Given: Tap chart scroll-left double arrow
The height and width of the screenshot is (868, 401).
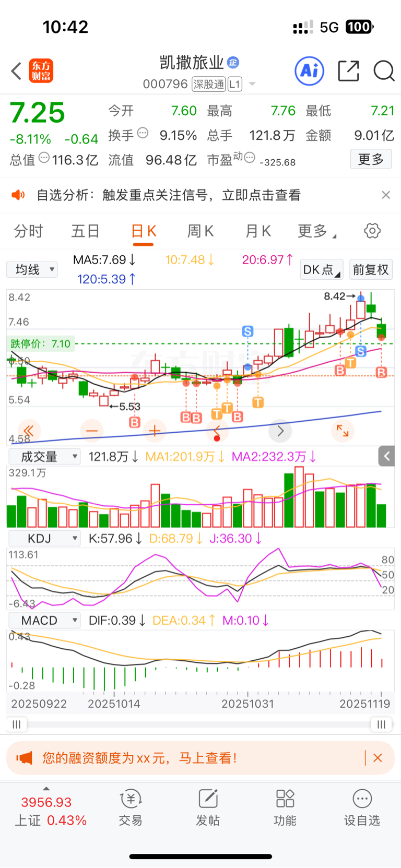Looking at the screenshot, I should tap(29, 431).
